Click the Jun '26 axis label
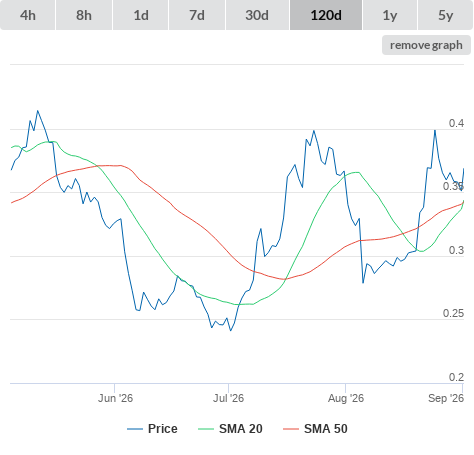The height and width of the screenshot is (455, 474). 115,398
